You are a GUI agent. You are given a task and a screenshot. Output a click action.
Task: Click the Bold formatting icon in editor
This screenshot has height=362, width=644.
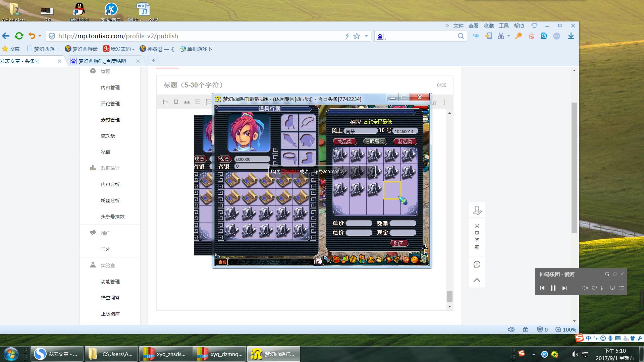pos(176,102)
